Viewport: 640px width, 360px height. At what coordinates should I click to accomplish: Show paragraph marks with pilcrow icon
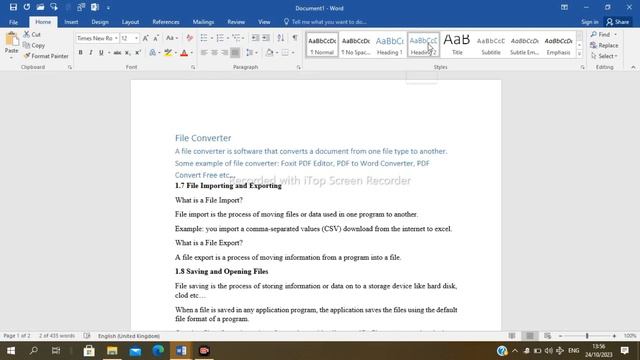[x=295, y=38]
